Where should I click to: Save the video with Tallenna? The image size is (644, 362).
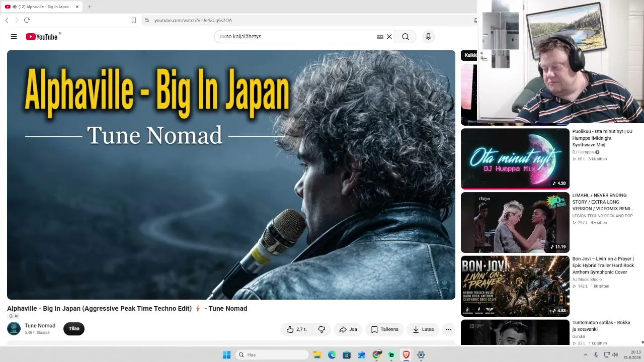pos(384,329)
